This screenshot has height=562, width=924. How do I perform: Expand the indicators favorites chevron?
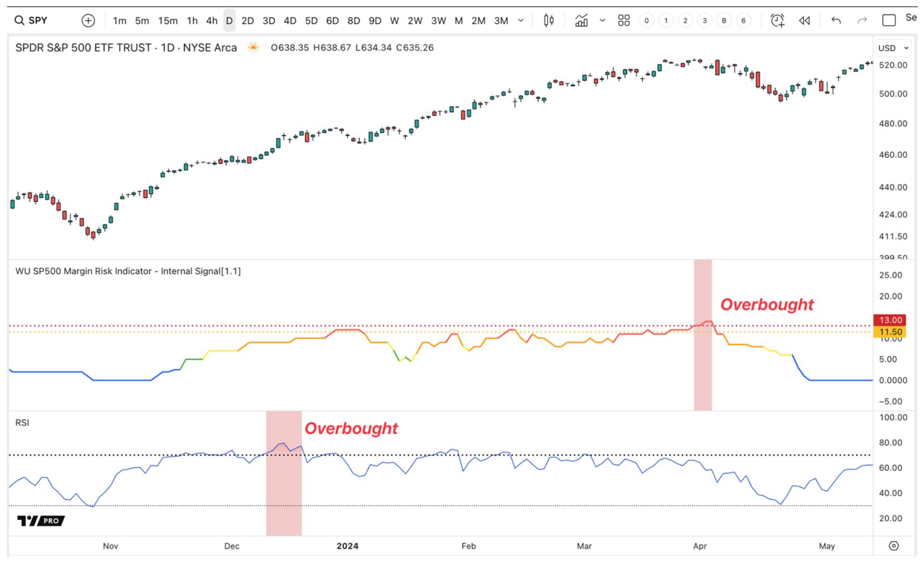click(602, 20)
